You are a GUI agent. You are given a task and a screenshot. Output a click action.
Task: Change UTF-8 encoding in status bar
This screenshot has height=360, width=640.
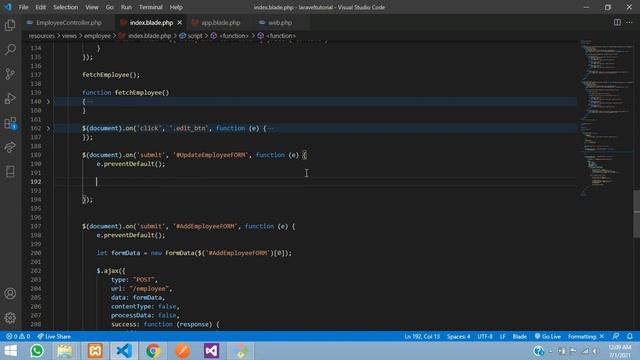coord(485,336)
